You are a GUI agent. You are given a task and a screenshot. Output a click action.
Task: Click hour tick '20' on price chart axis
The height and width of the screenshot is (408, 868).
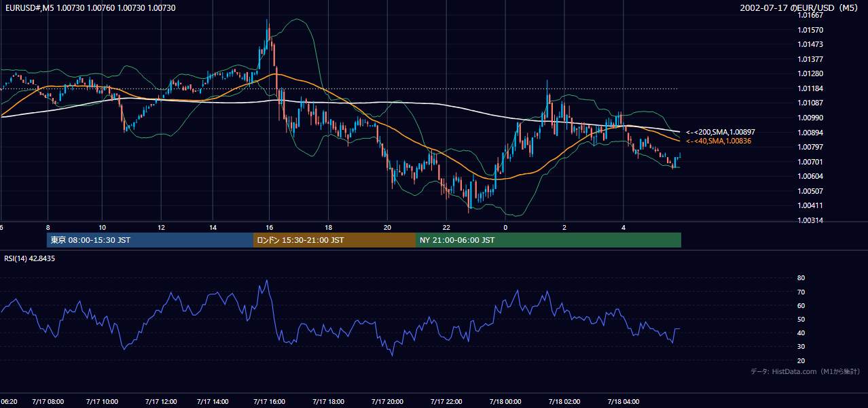[387, 227]
